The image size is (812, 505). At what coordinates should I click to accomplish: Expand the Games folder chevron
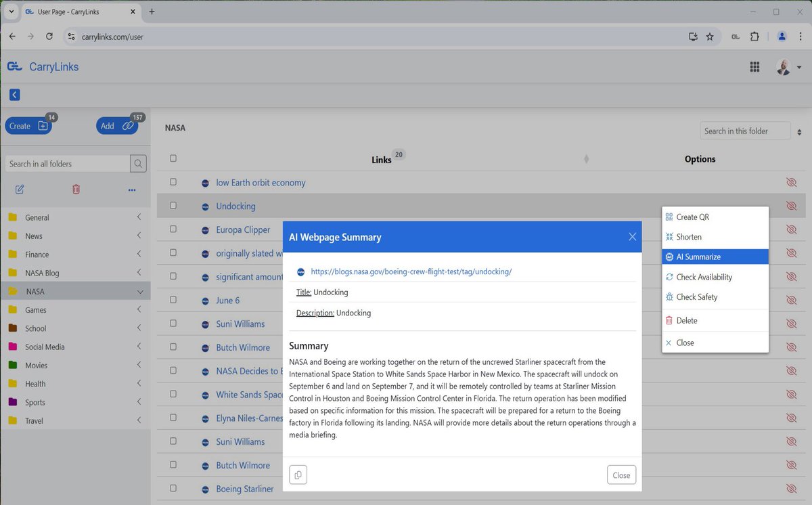coord(139,309)
